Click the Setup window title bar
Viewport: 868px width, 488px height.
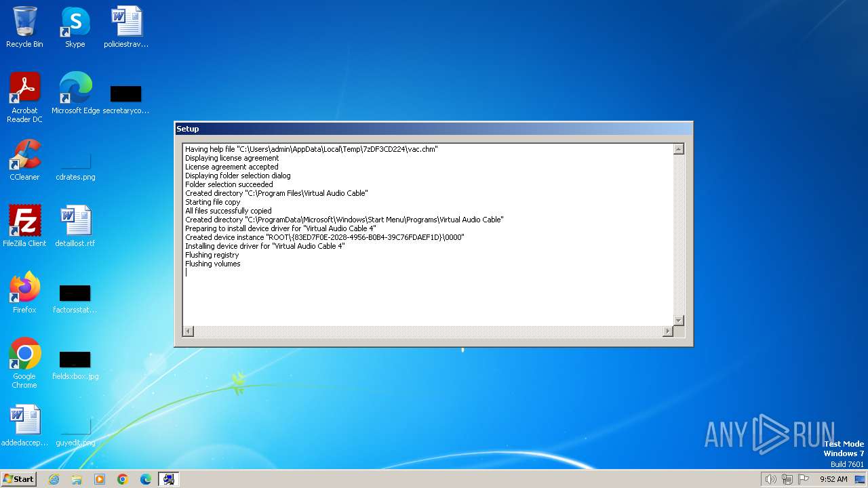click(x=434, y=129)
